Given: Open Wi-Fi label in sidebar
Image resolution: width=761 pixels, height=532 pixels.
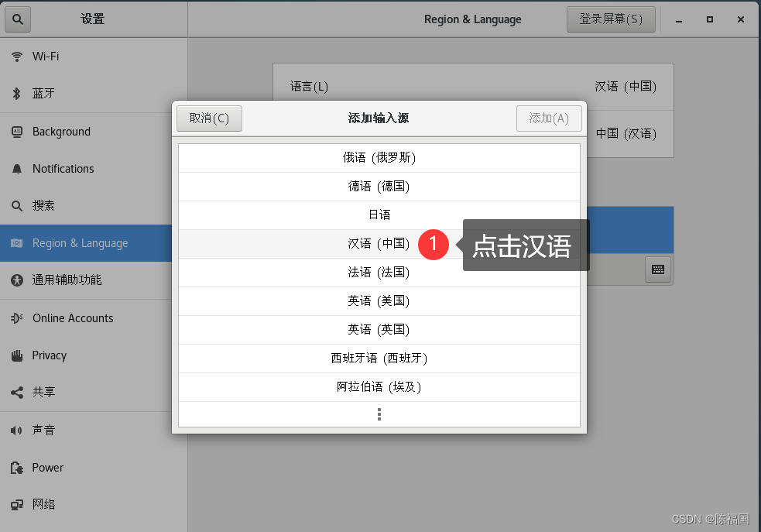Looking at the screenshot, I should point(46,57).
